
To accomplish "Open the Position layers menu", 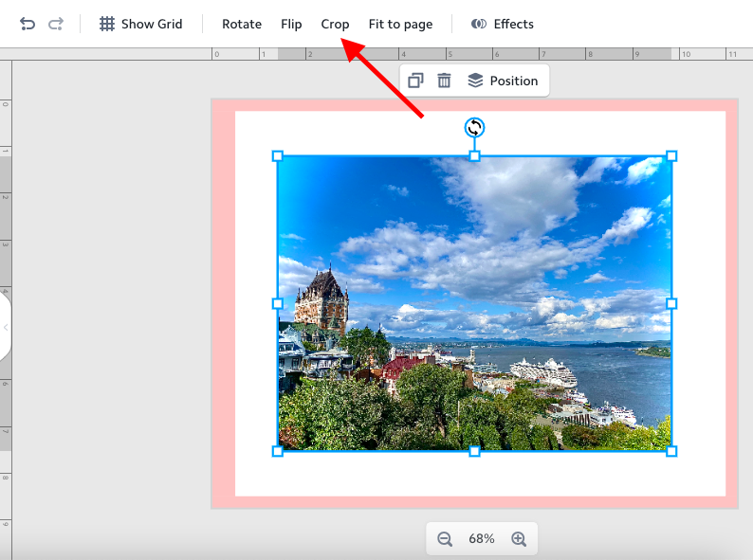I will (503, 81).
